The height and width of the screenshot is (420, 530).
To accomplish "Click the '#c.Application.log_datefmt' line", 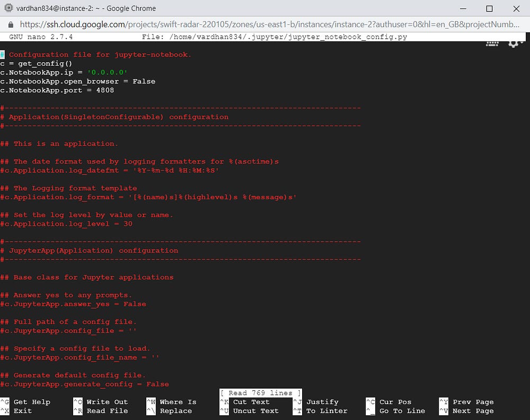I will pyautogui.click(x=110, y=171).
